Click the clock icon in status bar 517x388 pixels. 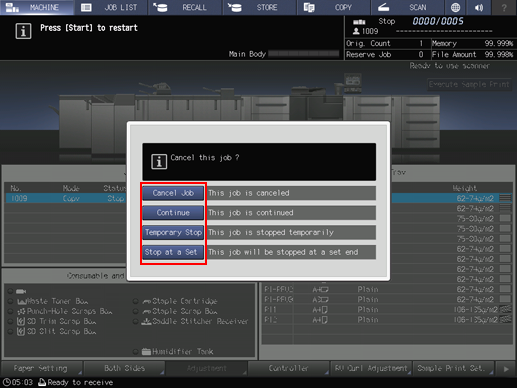[x=7, y=382]
